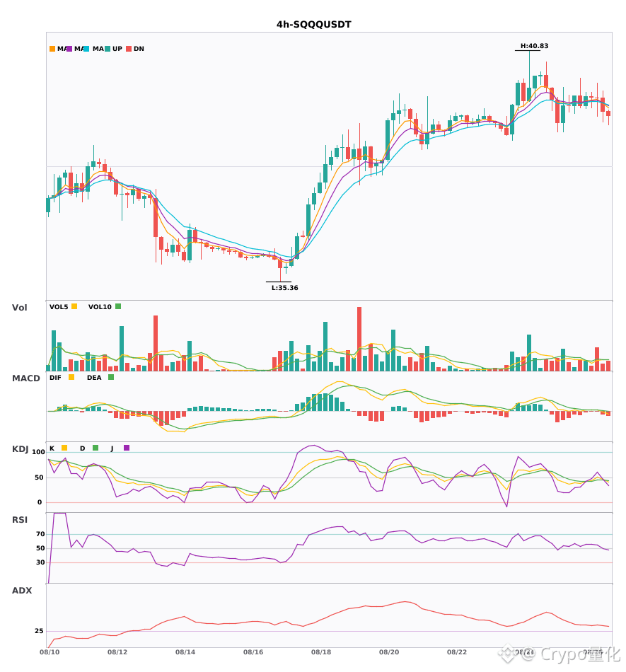Select the 08/12 date tick
This screenshot has height=672, width=626.
[x=117, y=652]
